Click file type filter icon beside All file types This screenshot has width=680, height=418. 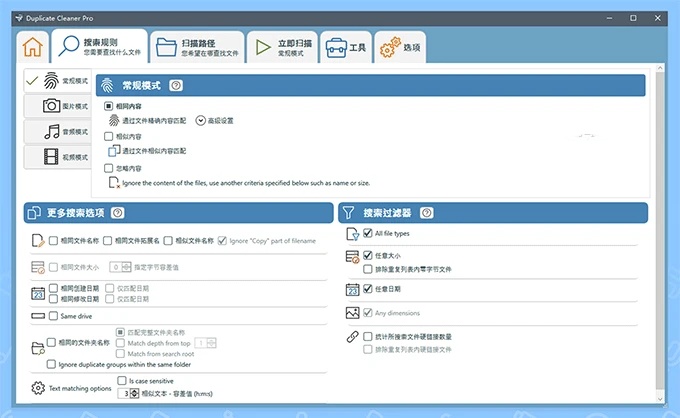pyautogui.click(x=353, y=234)
